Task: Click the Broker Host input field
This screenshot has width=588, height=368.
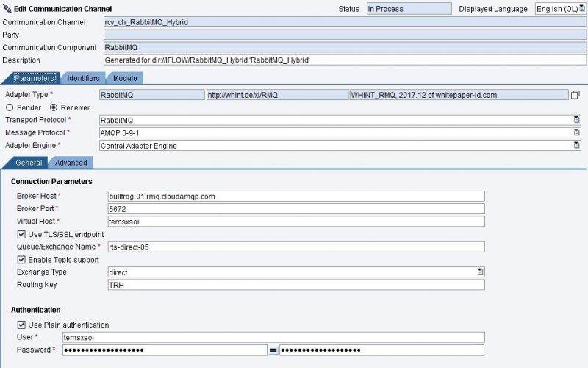Action: (x=296, y=197)
